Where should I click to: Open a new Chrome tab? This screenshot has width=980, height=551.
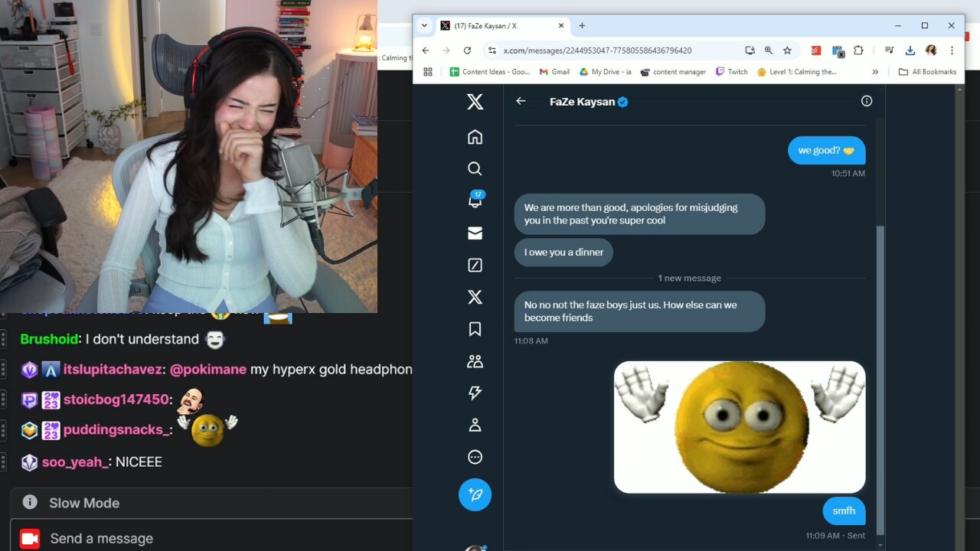582,25
